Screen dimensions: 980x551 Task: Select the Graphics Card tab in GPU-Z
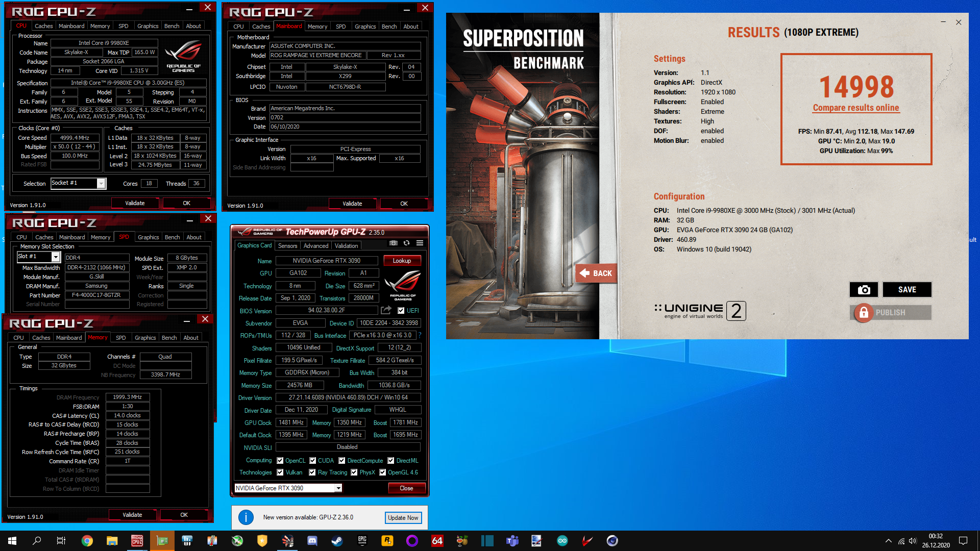pyautogui.click(x=254, y=245)
